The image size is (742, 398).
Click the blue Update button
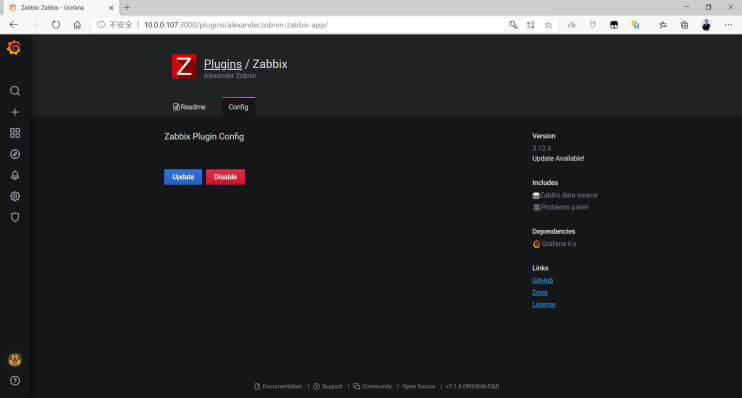coord(183,177)
